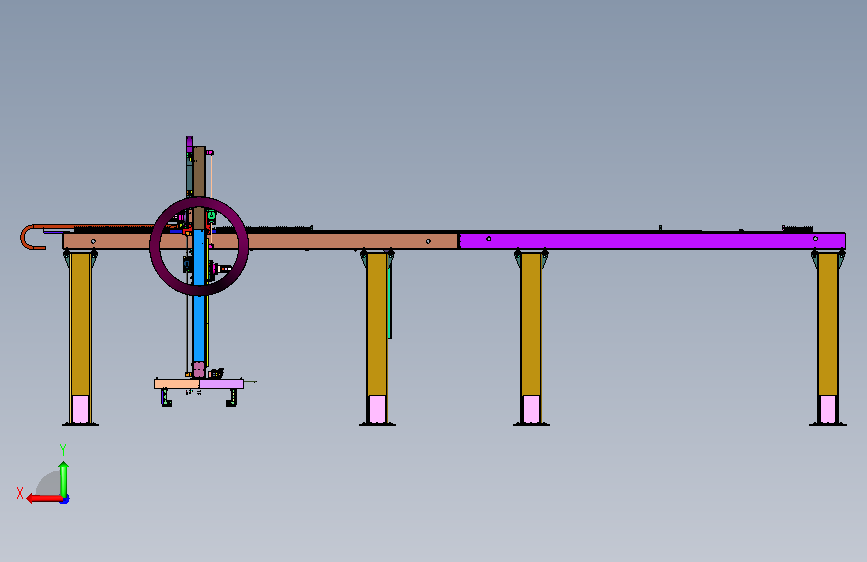The width and height of the screenshot is (867, 562).
Task: Select the third gold support leg under the magenta beam
Action: click(531, 324)
